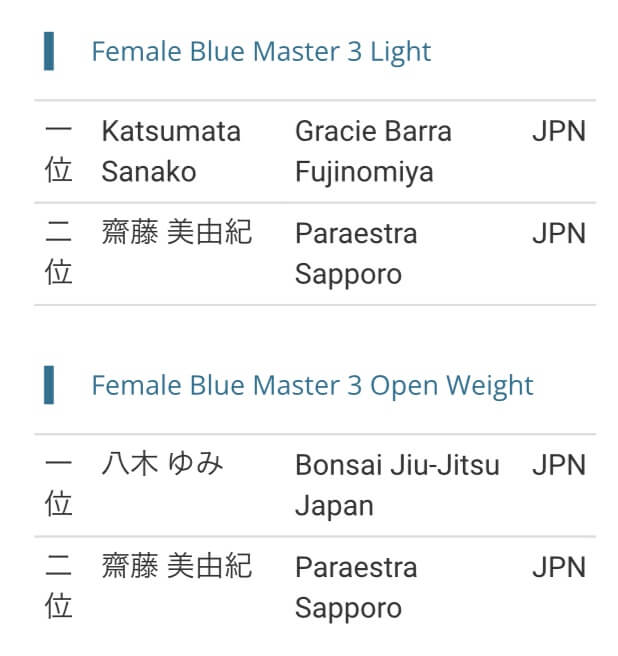The height and width of the screenshot is (656, 618).
Task: Open the Female Blue Master 3 Open Weight heading
Action: [312, 386]
